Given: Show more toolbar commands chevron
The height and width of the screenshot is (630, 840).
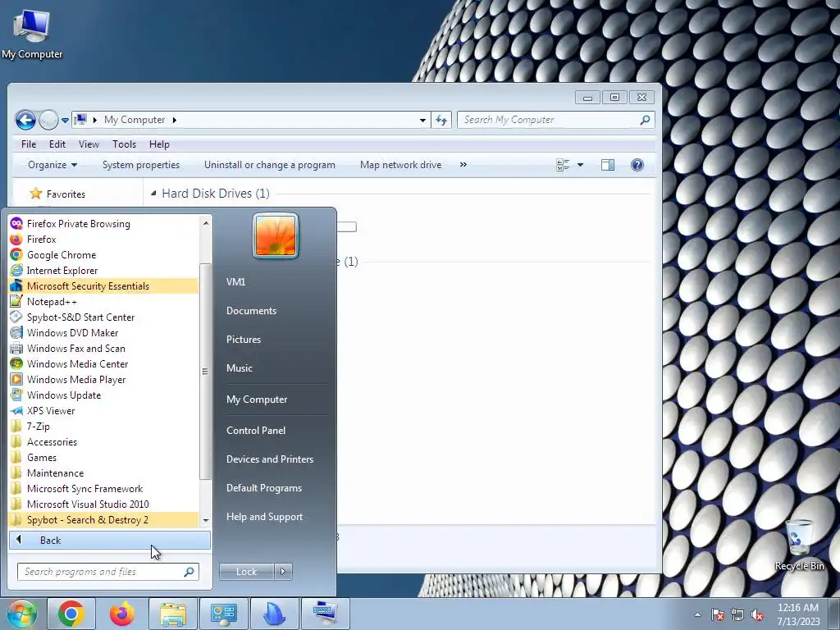Looking at the screenshot, I should 463,164.
